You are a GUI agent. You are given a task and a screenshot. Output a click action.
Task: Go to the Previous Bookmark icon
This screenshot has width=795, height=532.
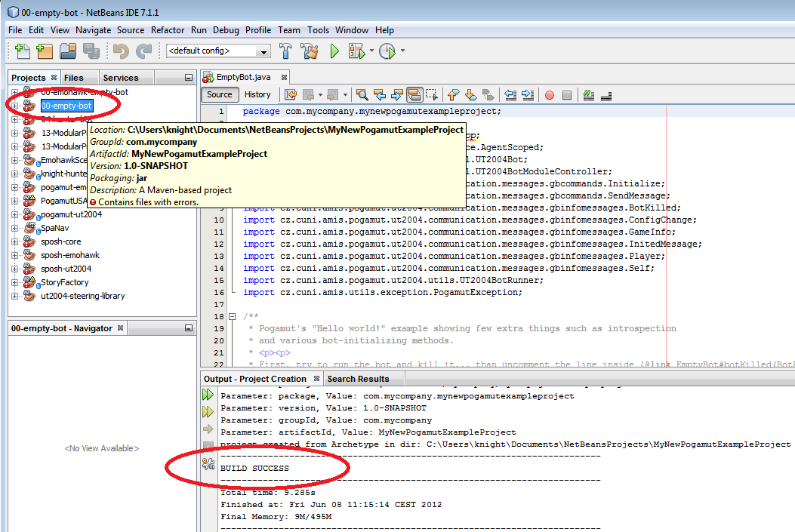click(453, 95)
